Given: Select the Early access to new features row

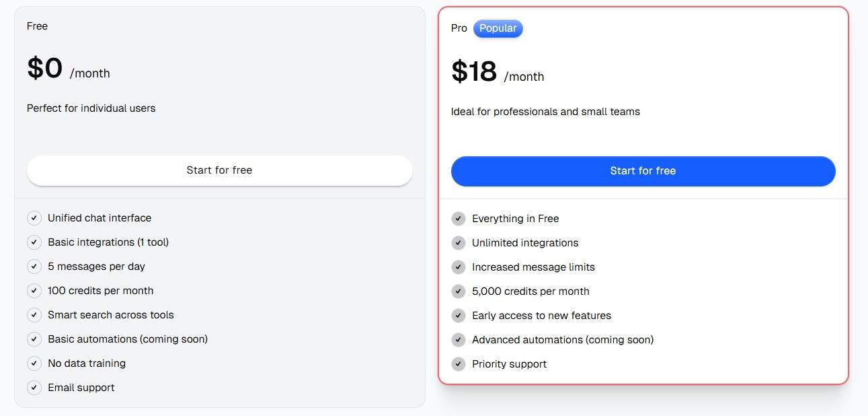Looking at the screenshot, I should coord(541,315).
